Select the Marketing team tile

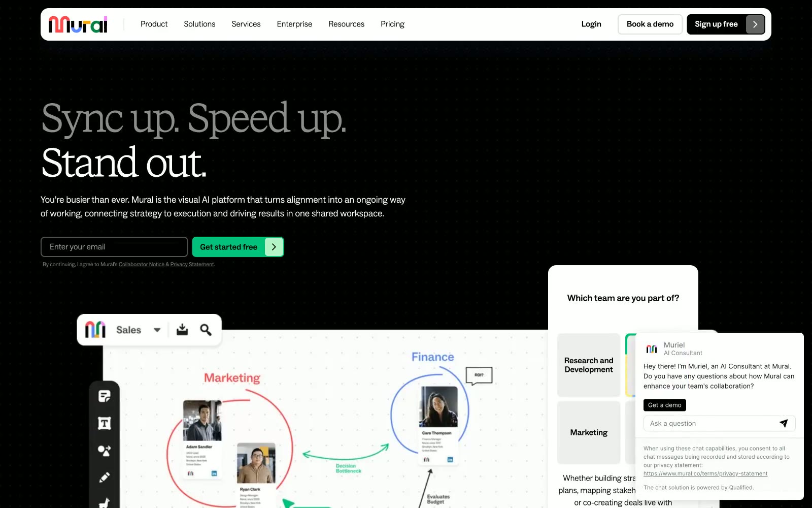[x=589, y=432]
